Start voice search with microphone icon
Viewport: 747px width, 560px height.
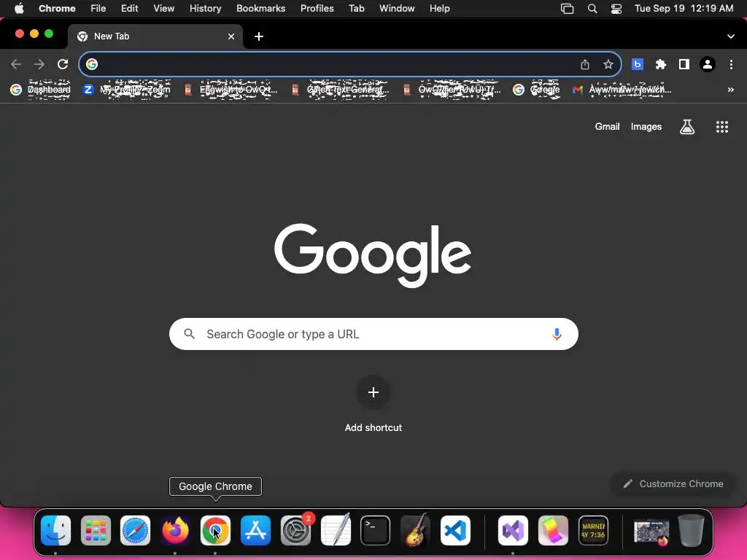click(557, 334)
